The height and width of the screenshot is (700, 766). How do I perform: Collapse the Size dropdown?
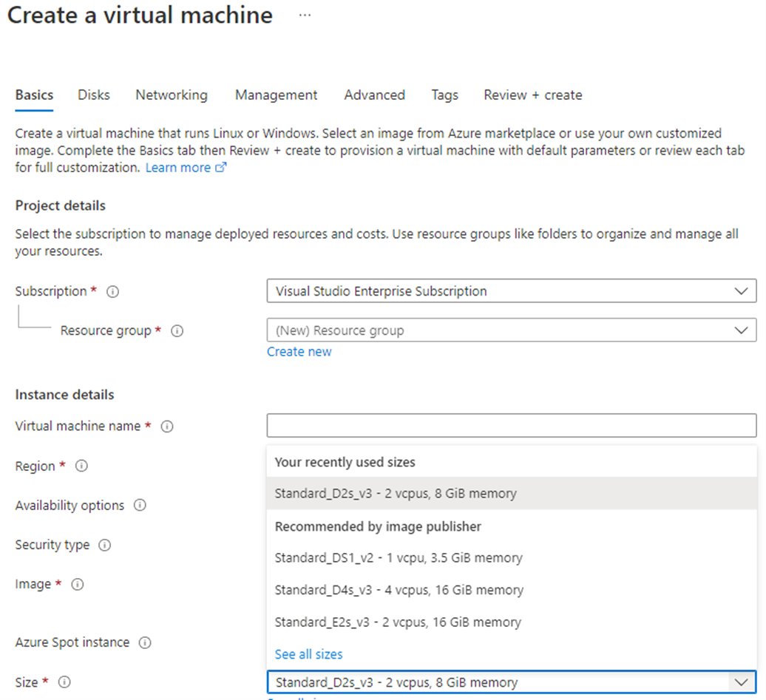(x=741, y=682)
